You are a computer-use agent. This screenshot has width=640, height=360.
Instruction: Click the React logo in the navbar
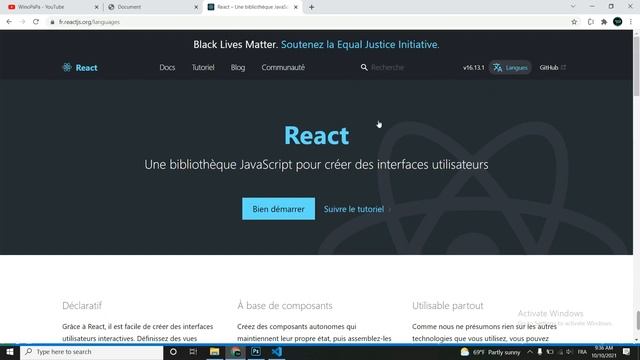pos(80,67)
